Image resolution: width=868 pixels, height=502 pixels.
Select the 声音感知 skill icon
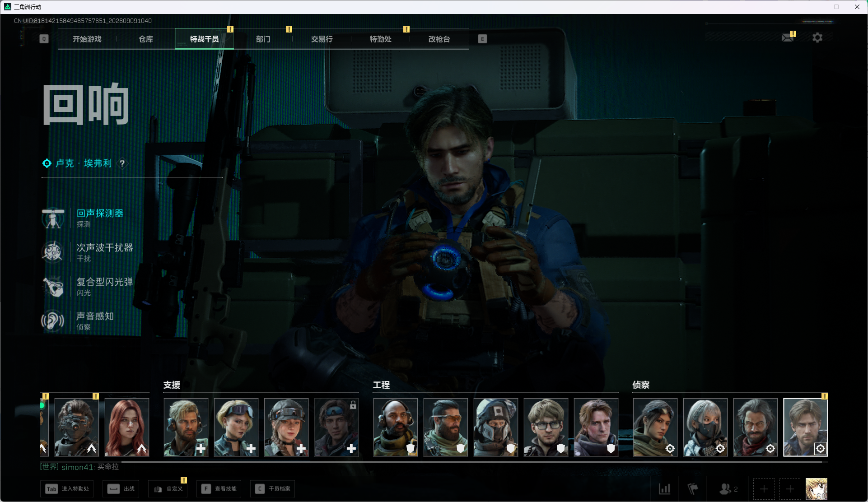coord(53,321)
